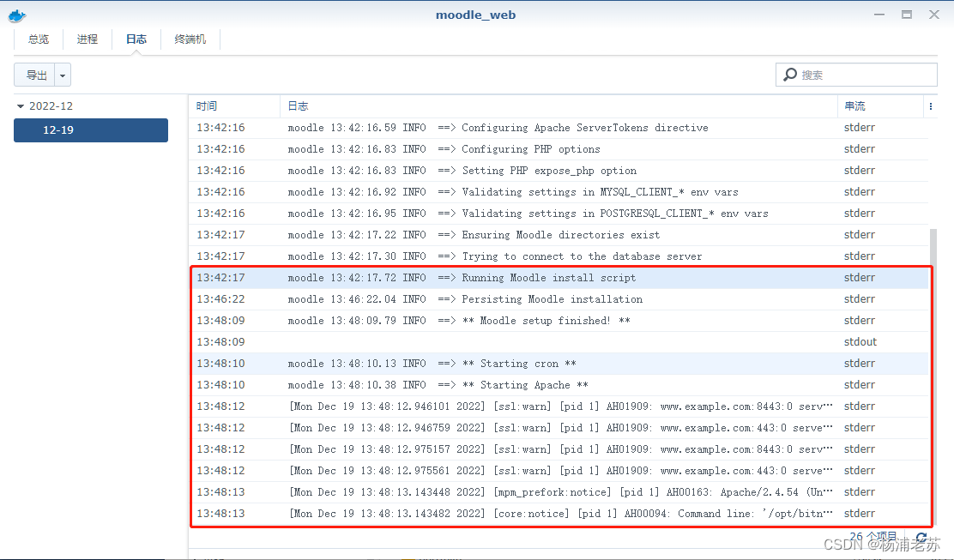Select the core:notice Command line row

tap(559, 513)
